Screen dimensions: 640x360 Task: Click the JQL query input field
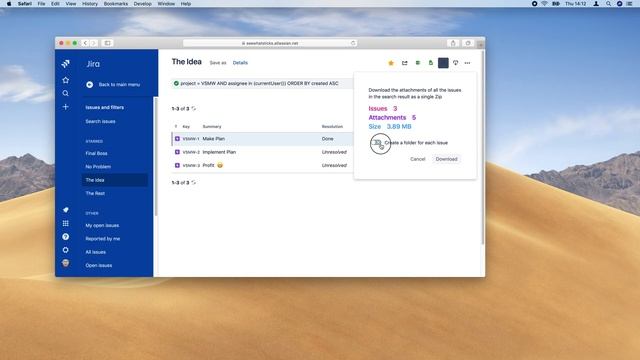coord(262,83)
